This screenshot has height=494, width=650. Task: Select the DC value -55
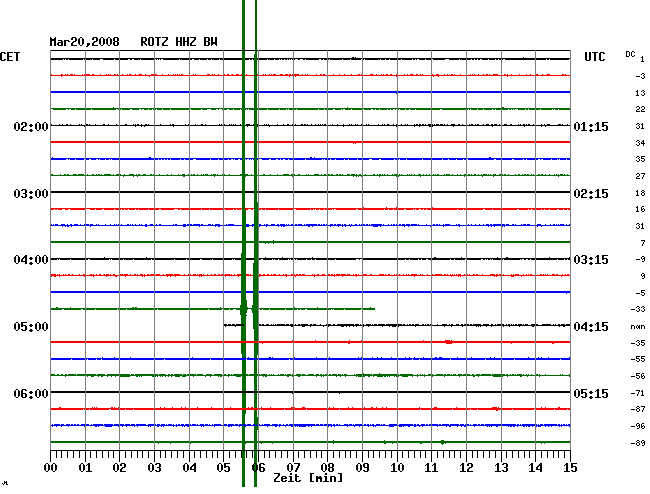coord(638,359)
